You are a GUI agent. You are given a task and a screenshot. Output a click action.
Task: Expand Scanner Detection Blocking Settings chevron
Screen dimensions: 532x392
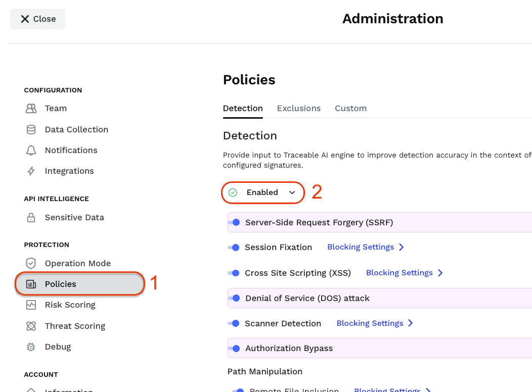click(411, 323)
